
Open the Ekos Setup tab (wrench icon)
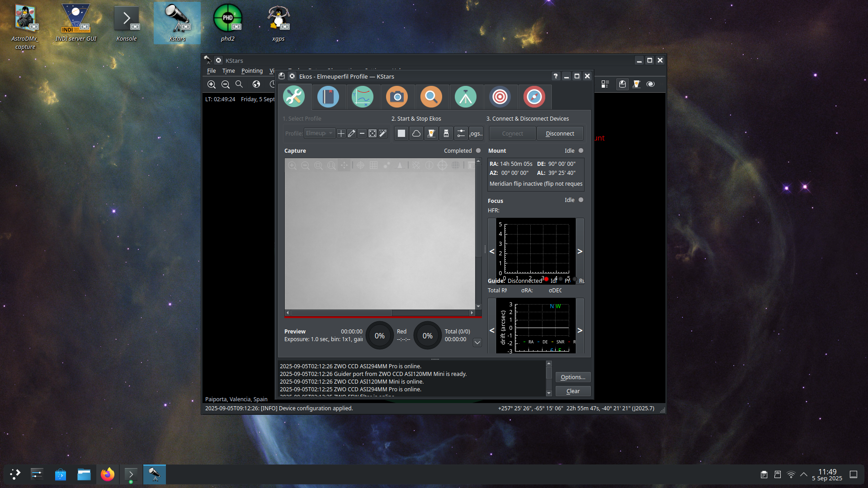pyautogui.click(x=294, y=97)
